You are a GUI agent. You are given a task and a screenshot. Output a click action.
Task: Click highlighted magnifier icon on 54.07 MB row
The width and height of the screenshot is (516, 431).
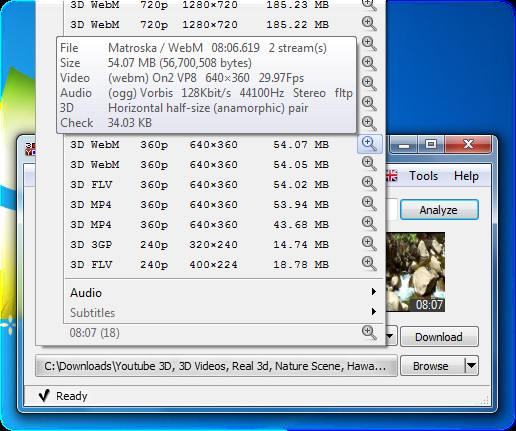369,144
